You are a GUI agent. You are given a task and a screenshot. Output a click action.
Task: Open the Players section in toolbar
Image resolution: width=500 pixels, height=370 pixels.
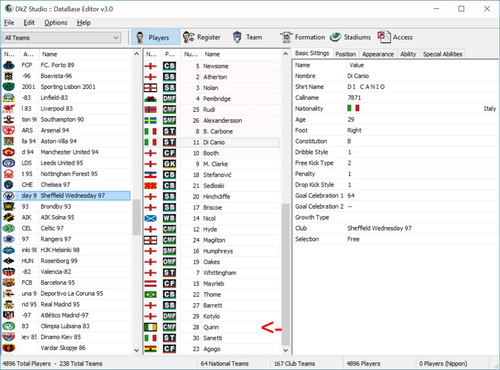click(x=156, y=37)
